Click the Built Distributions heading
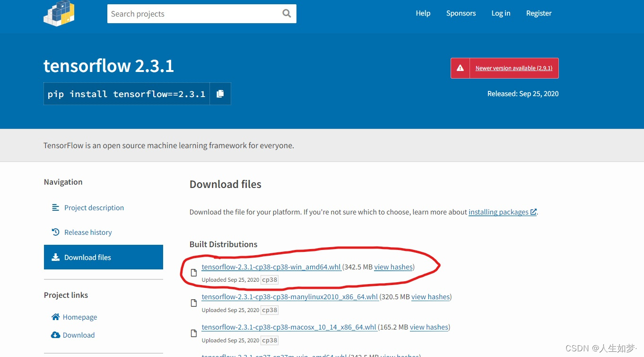The image size is (644, 357). 224,244
